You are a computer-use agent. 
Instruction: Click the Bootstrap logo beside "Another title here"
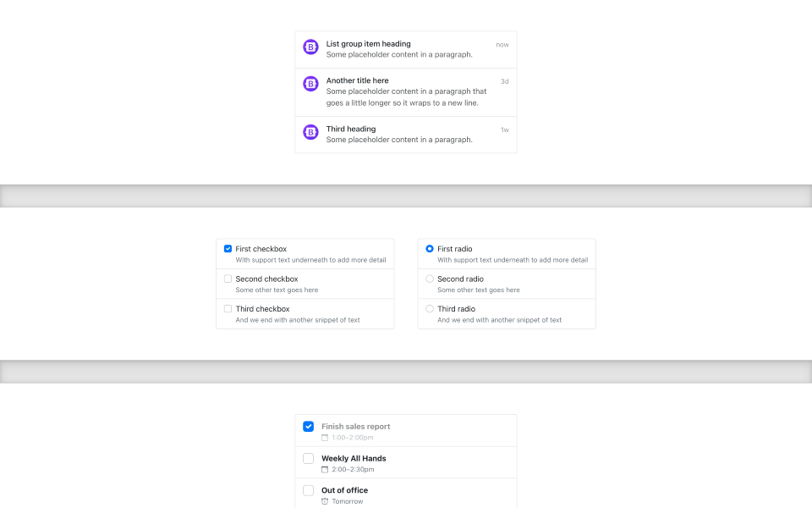[310, 83]
